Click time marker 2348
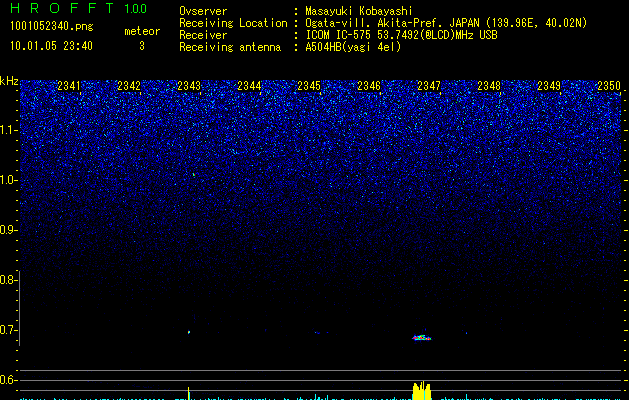 tap(489, 86)
